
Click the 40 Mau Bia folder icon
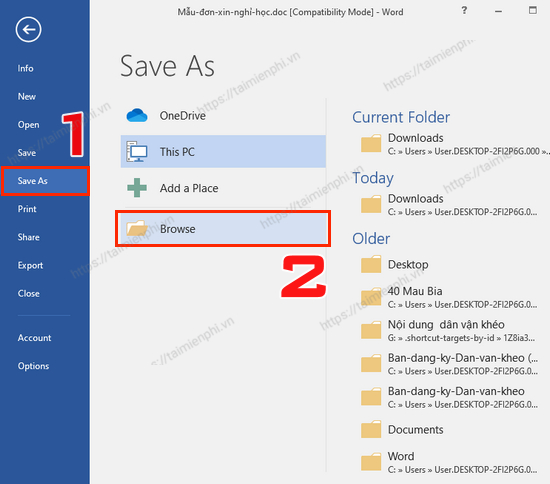pos(371,297)
